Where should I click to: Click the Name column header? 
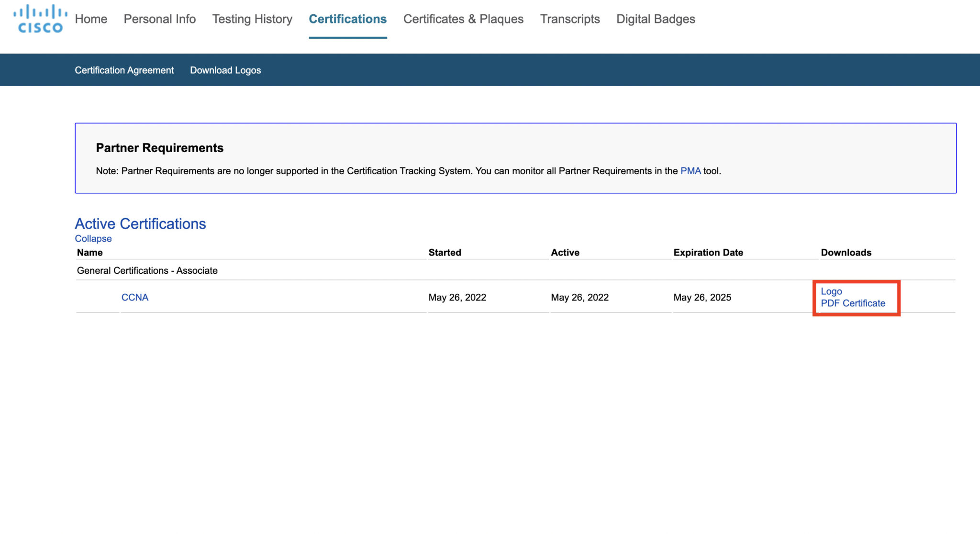tap(90, 252)
